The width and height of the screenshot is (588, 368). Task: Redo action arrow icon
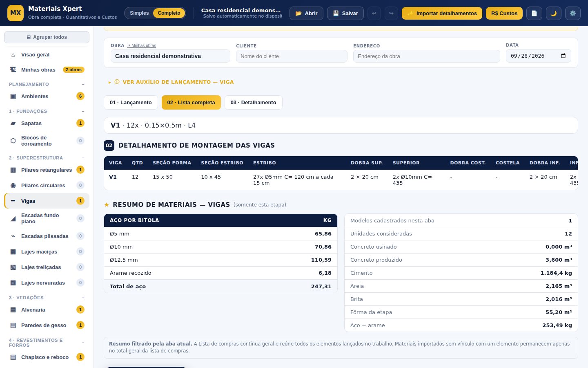click(391, 13)
